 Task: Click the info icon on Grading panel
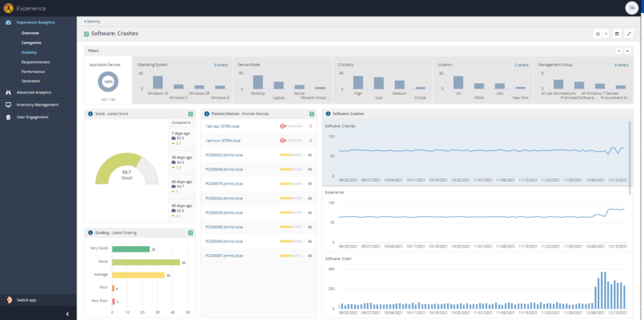tap(90, 232)
